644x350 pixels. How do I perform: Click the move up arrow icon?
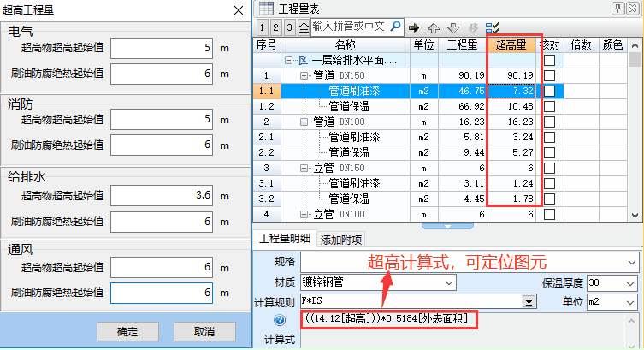click(434, 27)
